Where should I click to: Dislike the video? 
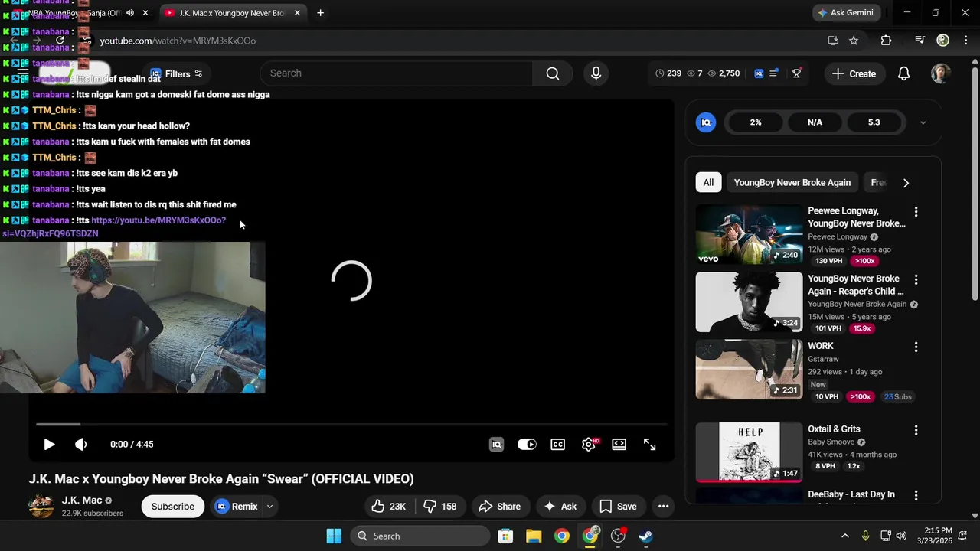440,507
